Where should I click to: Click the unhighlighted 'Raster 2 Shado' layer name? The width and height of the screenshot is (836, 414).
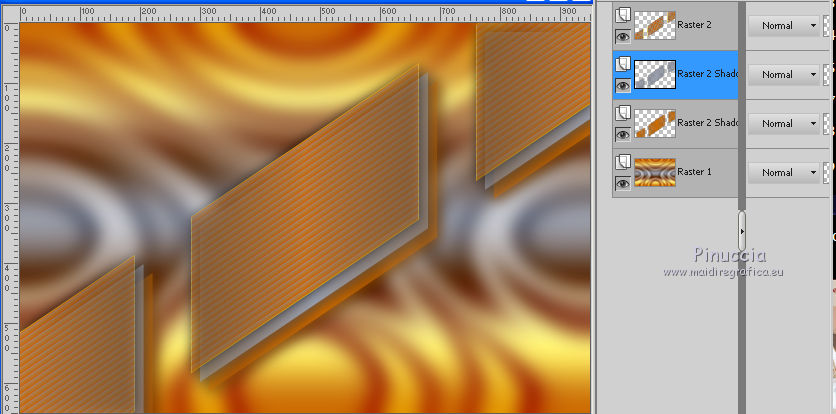(708, 123)
